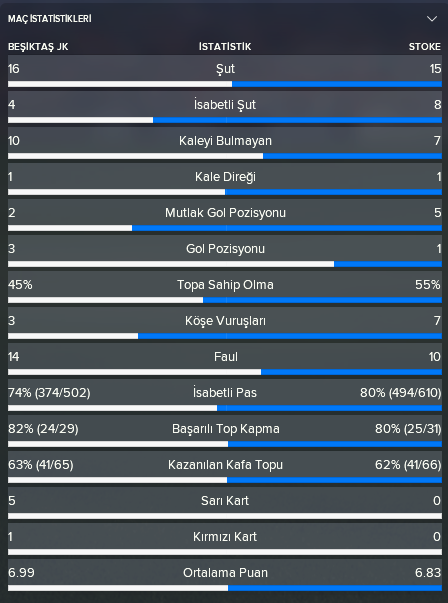Click the MAÇ İSTATİSTİKLERİ panel title
Image resolution: width=448 pixels, height=603 pixels.
coord(50,19)
